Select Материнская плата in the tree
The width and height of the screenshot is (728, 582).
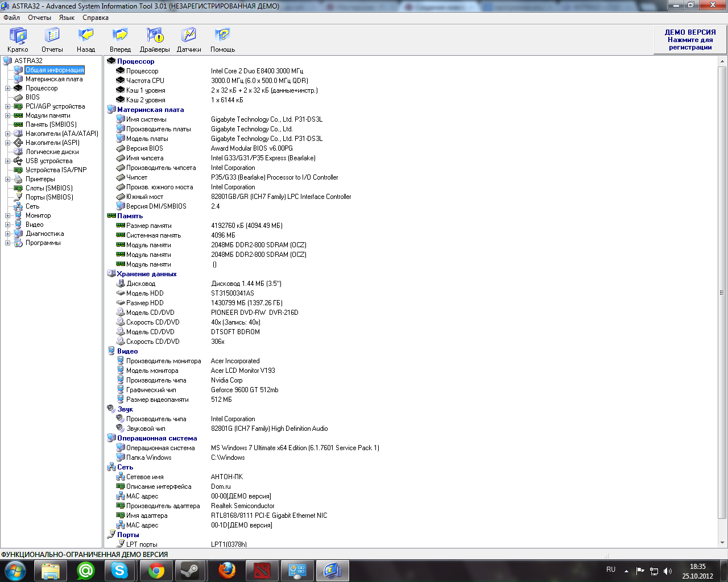54,79
